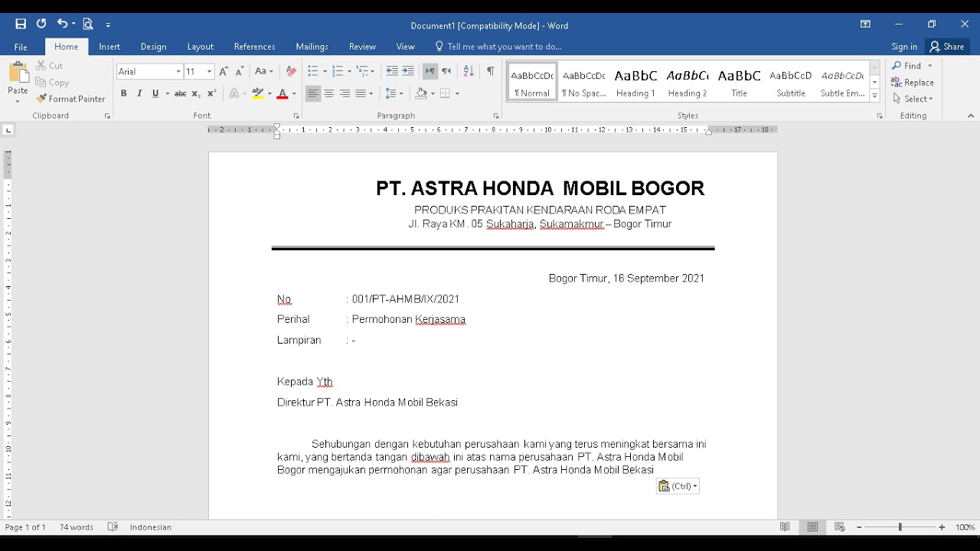Screen dimensions: 980x551
Task: Toggle Subscript formatting
Action: click(x=196, y=93)
